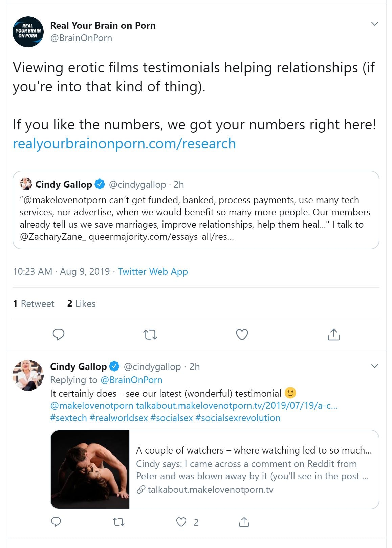This screenshot has height=548, width=392.
Task: Open the realyourbrainonporn.com/research link
Action: 124,144
